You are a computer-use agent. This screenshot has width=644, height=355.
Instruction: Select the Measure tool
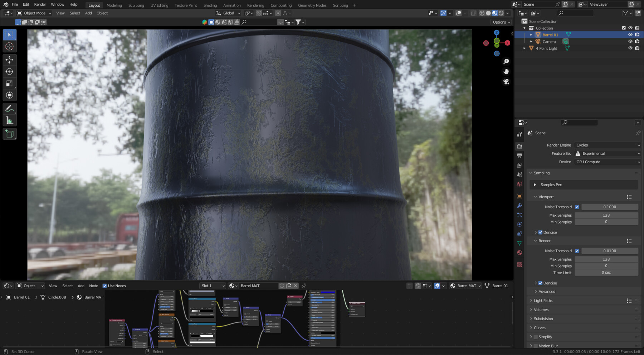coord(9,120)
